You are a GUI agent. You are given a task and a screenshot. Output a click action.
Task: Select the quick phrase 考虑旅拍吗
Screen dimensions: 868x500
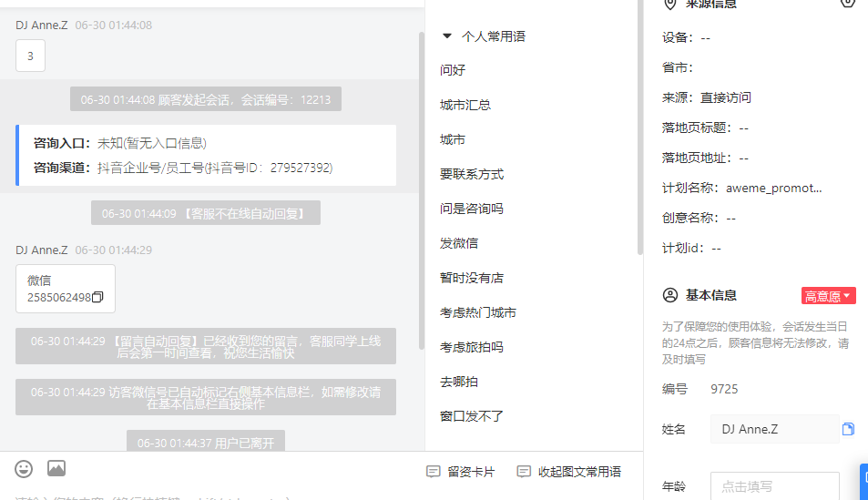pos(472,347)
